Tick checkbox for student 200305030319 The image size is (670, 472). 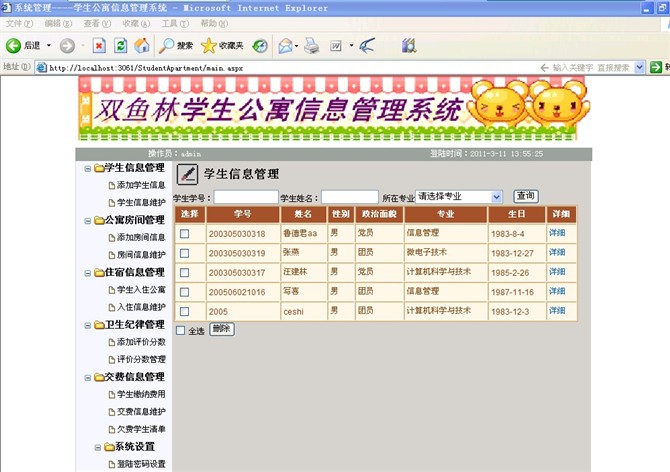tap(185, 253)
